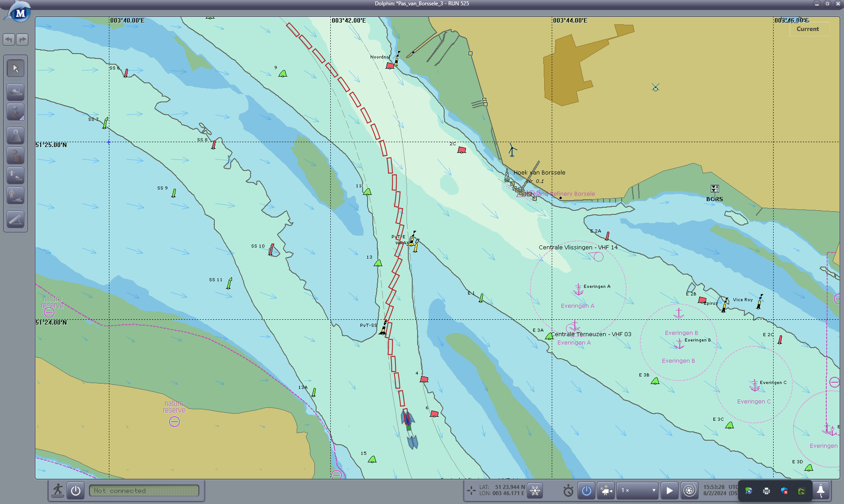Click the undo arrow
This screenshot has width=844, height=504.
9,39
